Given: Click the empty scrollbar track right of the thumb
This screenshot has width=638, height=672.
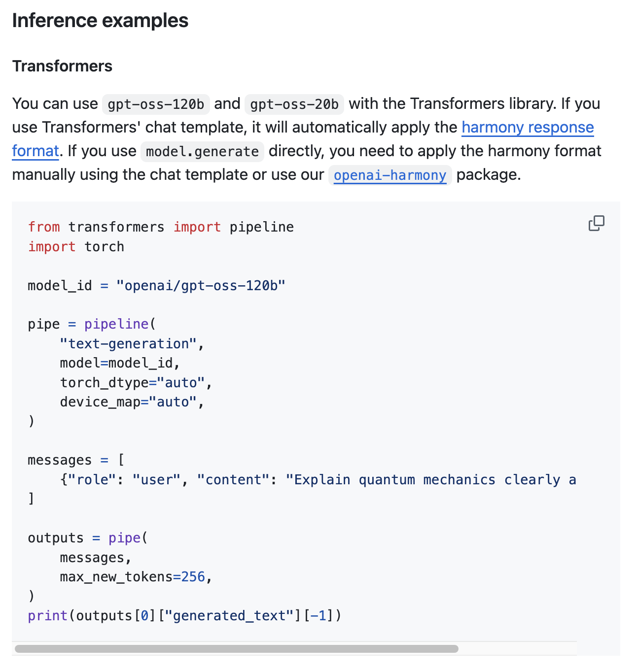Looking at the screenshot, I should tap(518, 648).
